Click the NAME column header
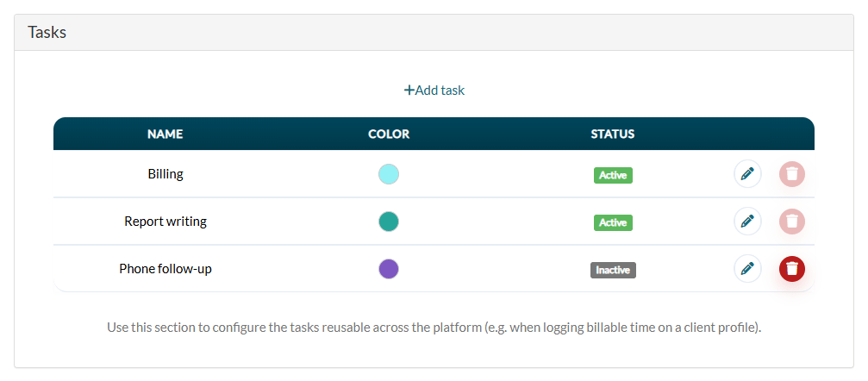 pos(165,134)
